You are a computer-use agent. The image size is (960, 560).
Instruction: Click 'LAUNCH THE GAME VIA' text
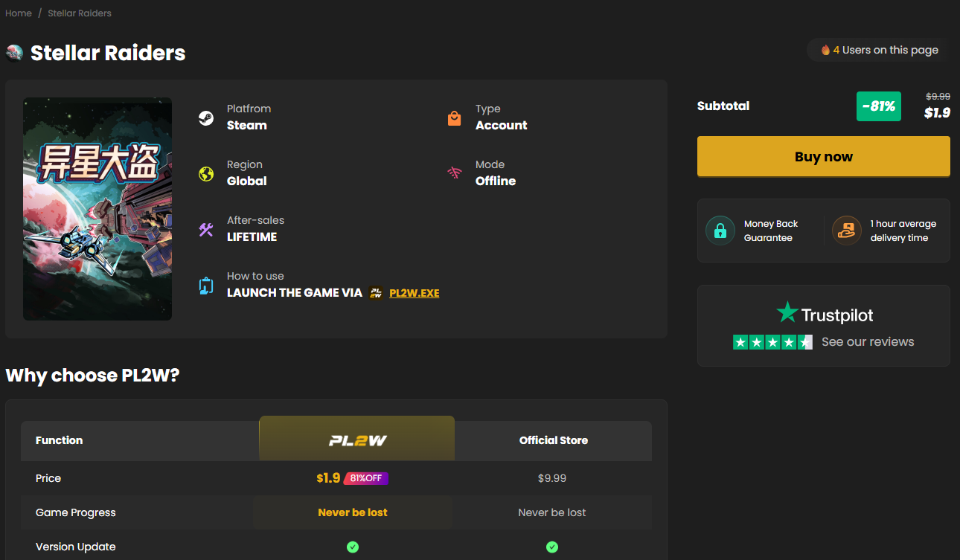(x=295, y=293)
